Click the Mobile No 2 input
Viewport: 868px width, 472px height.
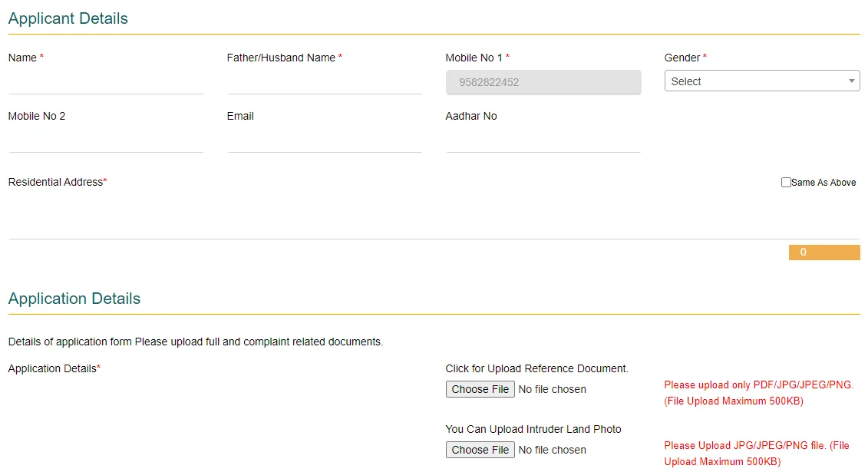[105, 141]
